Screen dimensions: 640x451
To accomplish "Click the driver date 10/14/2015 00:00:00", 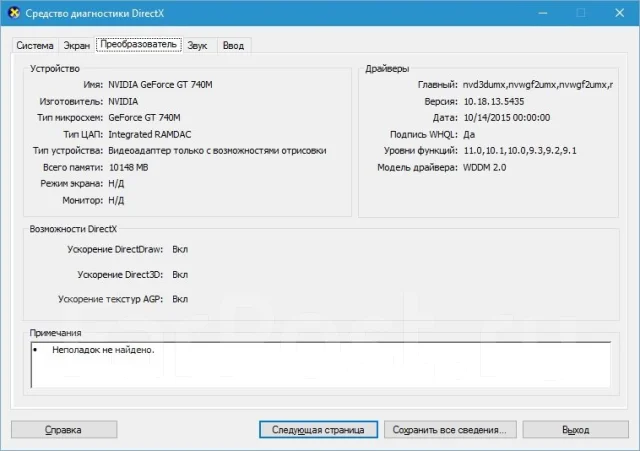I will 507,118.
